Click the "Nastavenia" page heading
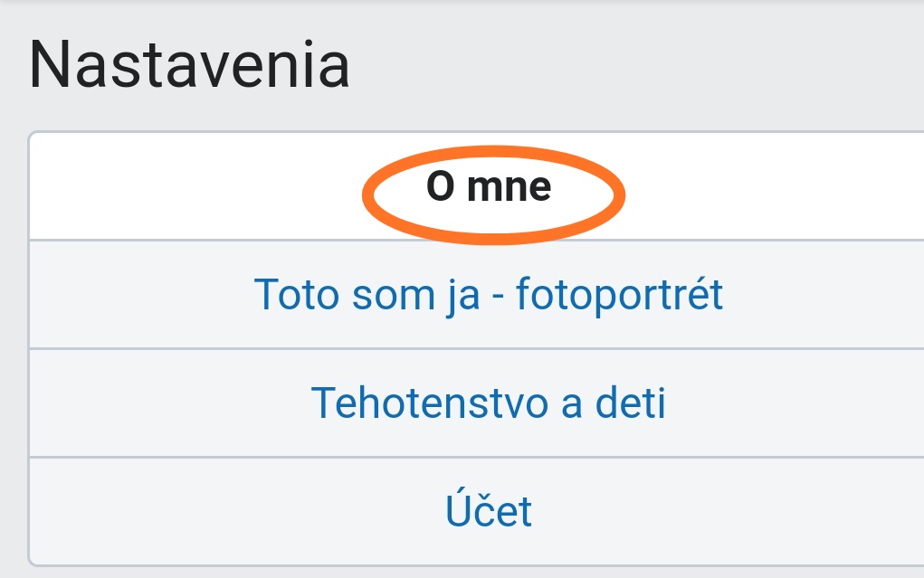Screen dimensions: 924x578 pyautogui.click(x=189, y=66)
